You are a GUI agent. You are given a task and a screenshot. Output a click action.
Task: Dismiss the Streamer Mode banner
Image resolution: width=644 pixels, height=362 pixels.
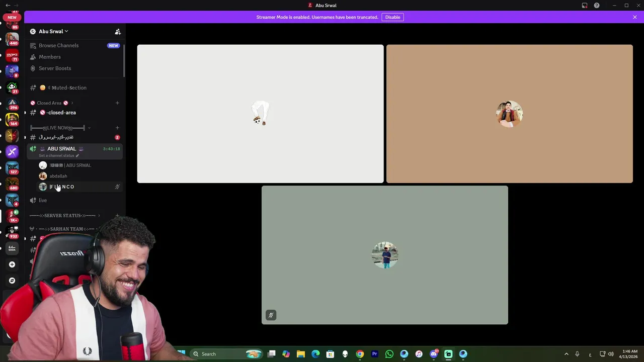tap(635, 17)
